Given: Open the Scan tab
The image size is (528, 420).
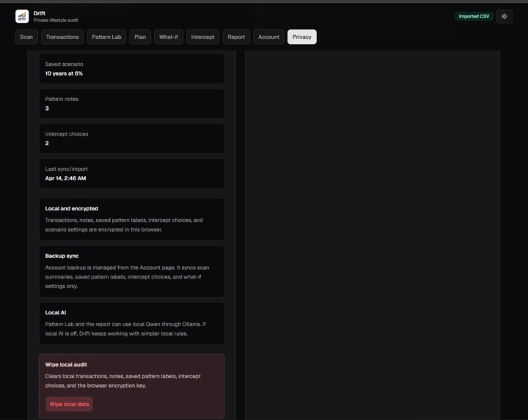Looking at the screenshot, I should coord(26,37).
